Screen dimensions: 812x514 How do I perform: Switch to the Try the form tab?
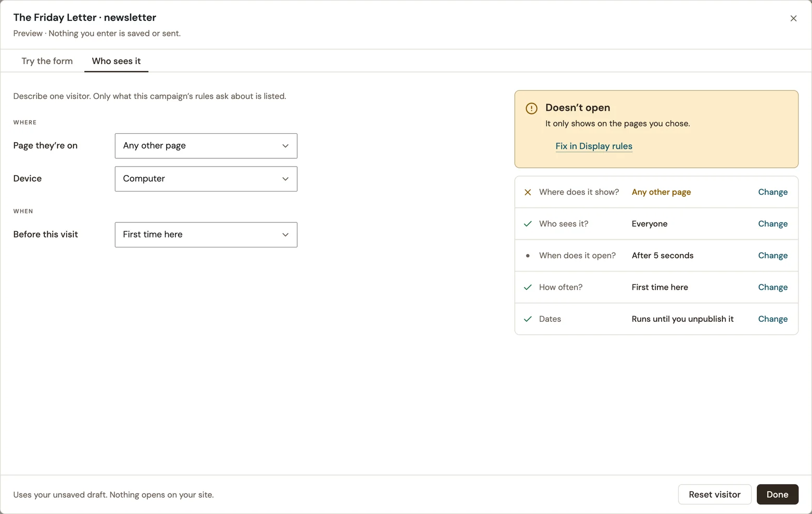[x=47, y=61]
